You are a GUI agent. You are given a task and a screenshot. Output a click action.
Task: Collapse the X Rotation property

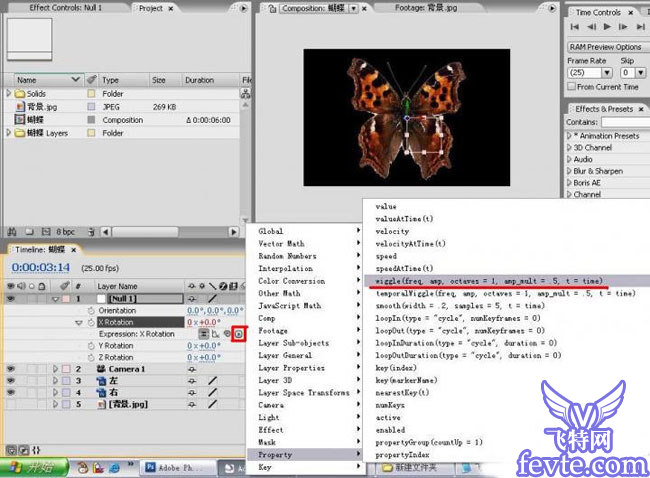tap(79, 323)
